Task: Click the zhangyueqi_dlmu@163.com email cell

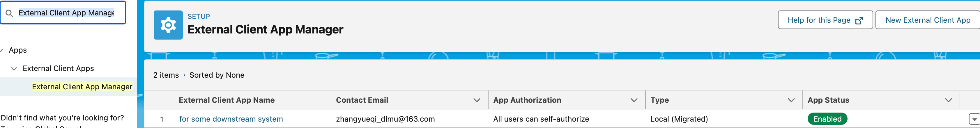Action: click(x=385, y=119)
